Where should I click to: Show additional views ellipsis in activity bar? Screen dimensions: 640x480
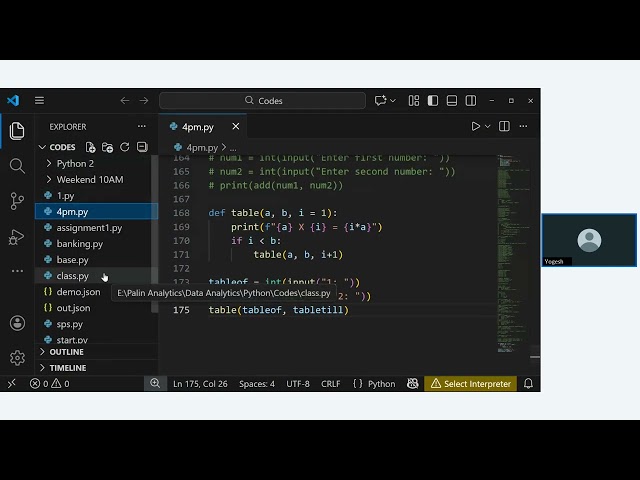(x=17, y=271)
